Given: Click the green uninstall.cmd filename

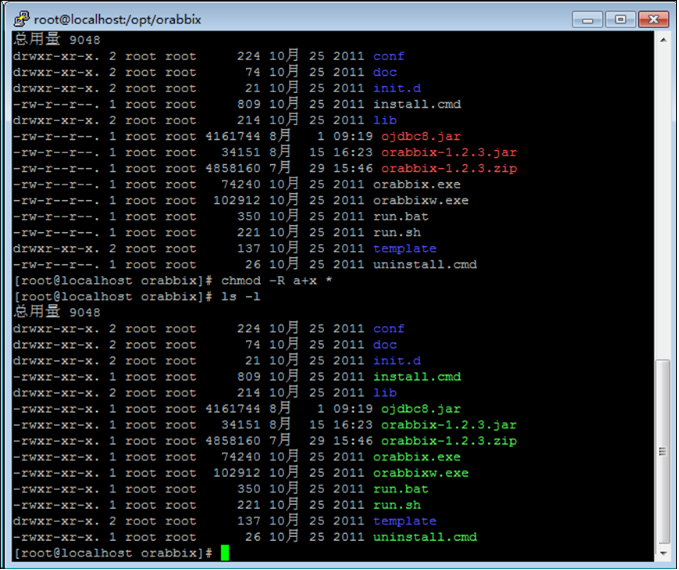Looking at the screenshot, I should coord(425,537).
